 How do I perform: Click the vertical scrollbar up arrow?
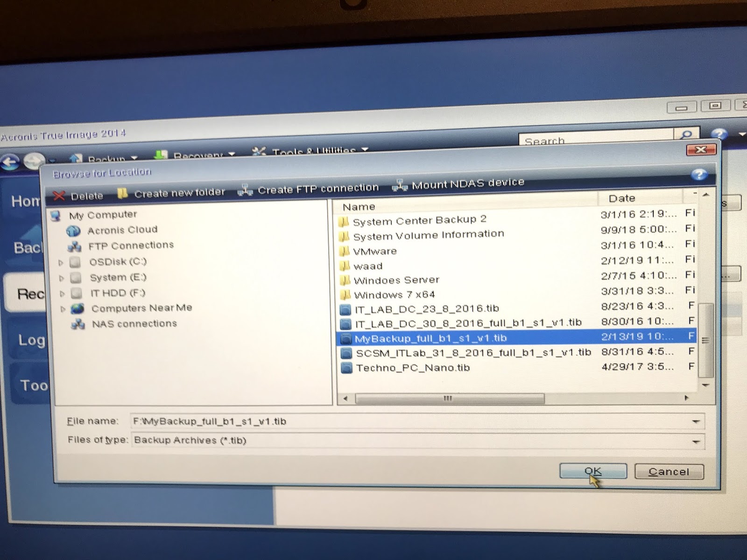[x=706, y=194]
